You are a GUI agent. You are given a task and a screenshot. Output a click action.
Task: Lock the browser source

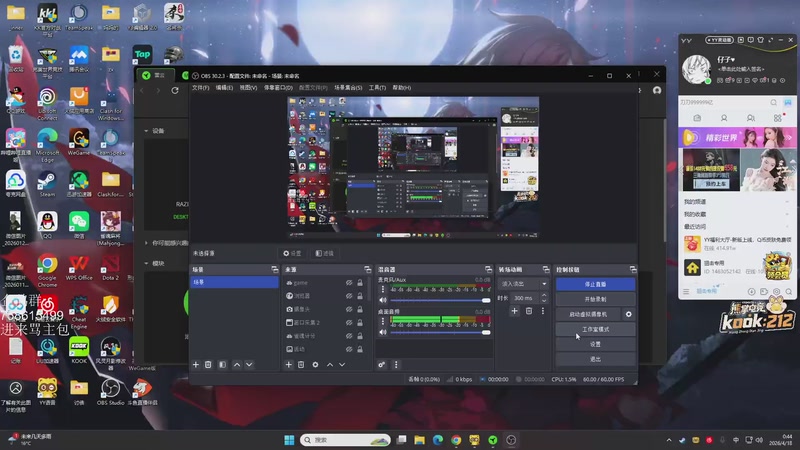pos(360,296)
